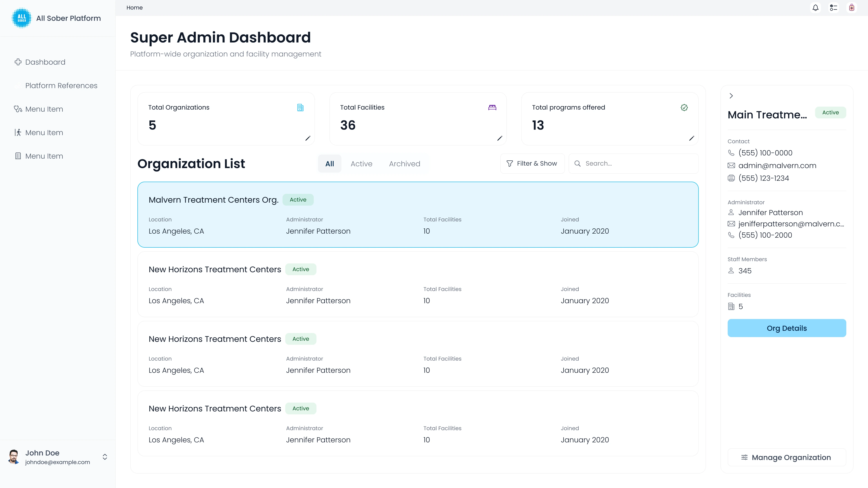This screenshot has width=868, height=488.
Task: Click the Total Facilities value 36
Action: tap(348, 125)
